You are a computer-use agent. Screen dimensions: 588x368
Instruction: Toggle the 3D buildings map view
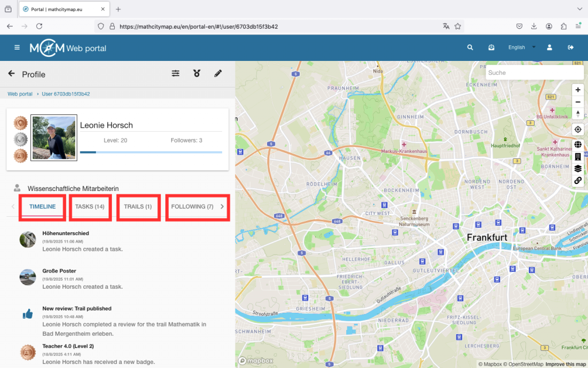(578, 156)
